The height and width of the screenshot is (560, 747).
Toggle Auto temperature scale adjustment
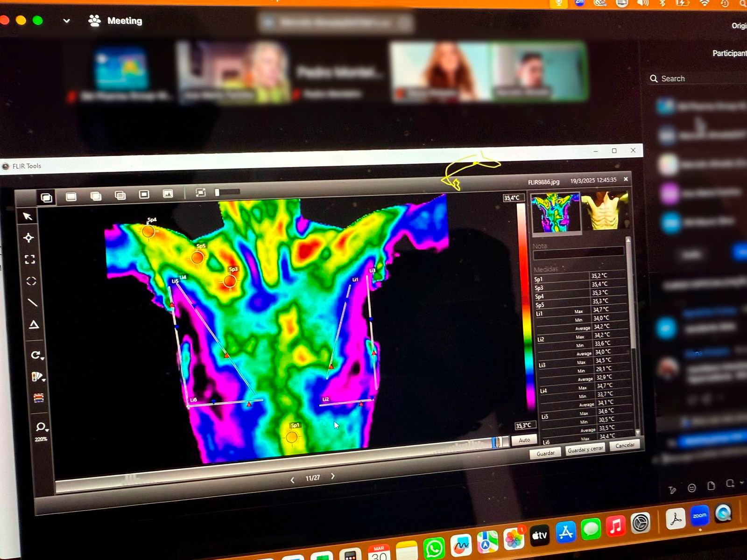pyautogui.click(x=524, y=440)
